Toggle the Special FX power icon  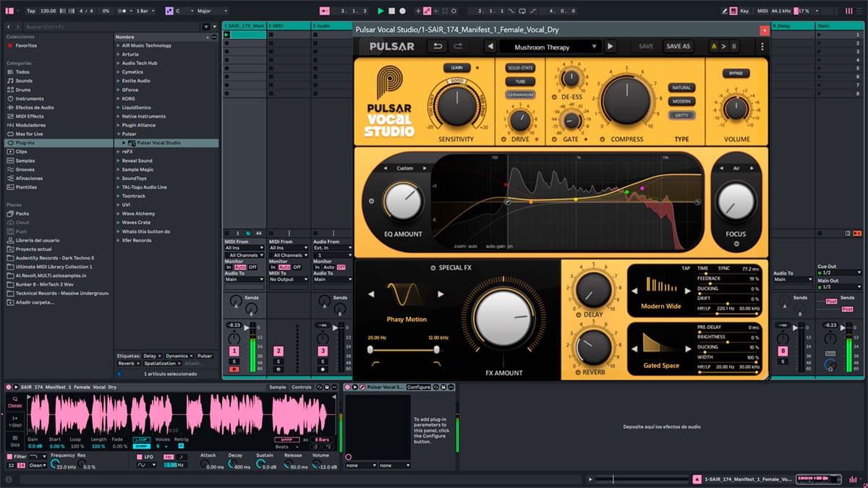(x=433, y=268)
